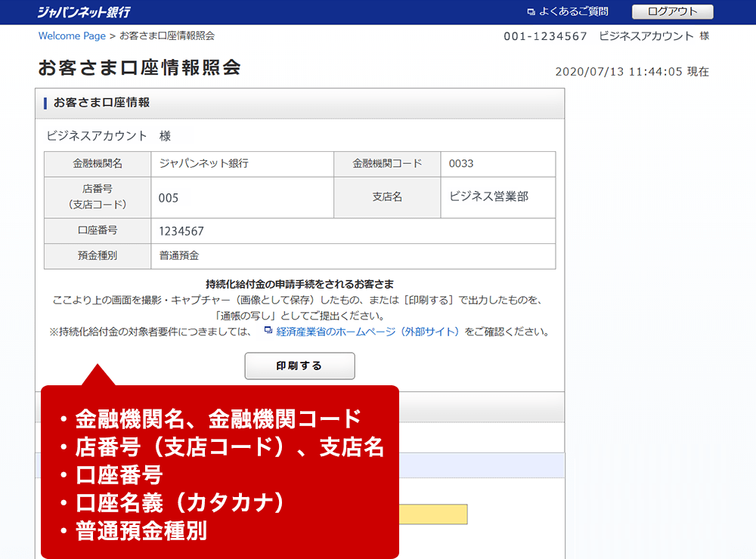Click the 金融機関名 label cell
This screenshot has width=756, height=559.
(98, 164)
